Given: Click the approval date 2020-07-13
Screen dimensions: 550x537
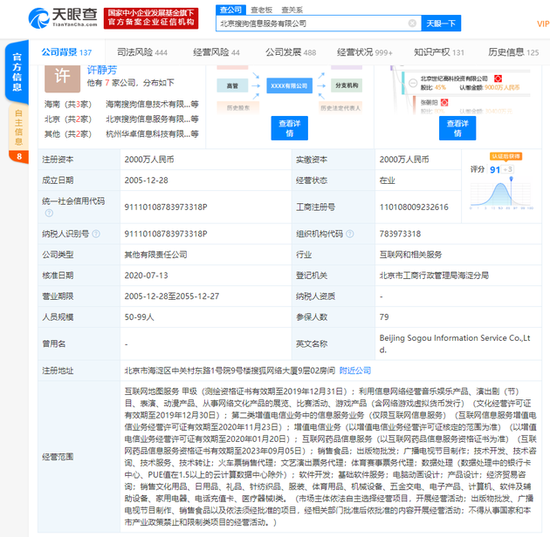Looking at the screenshot, I should coord(146,275).
